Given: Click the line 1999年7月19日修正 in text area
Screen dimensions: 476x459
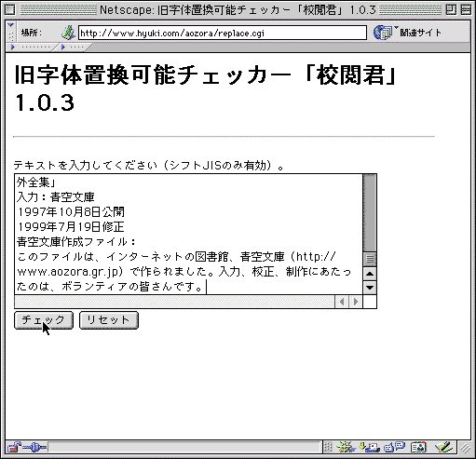Looking at the screenshot, I should pos(71,227).
